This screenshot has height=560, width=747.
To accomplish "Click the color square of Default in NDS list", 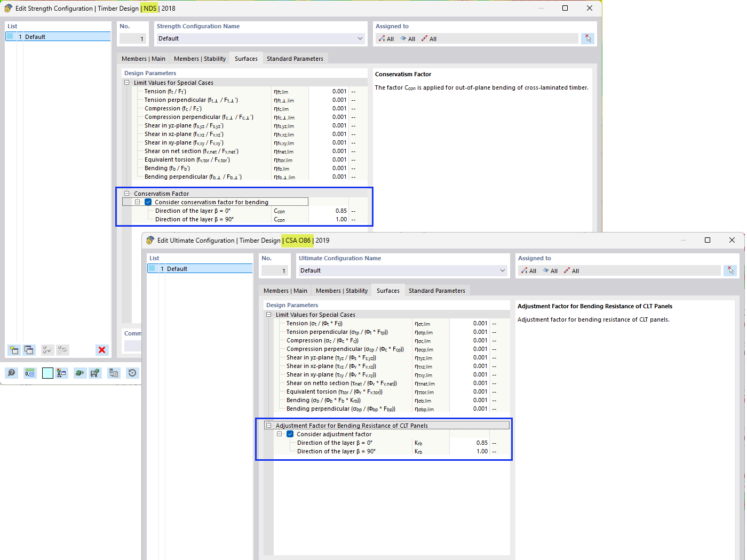I will coord(10,36).
